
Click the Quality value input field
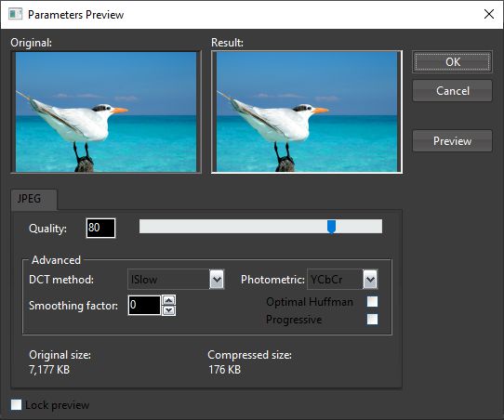point(100,228)
